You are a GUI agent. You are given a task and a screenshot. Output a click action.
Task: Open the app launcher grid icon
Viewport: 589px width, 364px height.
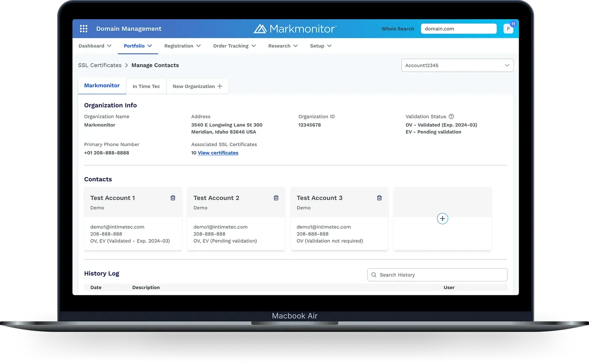(83, 29)
